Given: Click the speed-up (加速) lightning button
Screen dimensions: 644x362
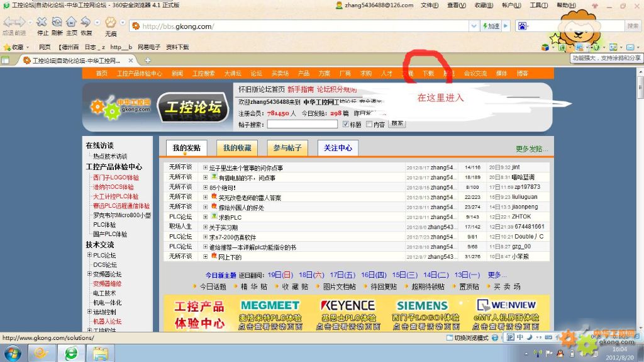Looking at the screenshot, I should click(x=491, y=26).
